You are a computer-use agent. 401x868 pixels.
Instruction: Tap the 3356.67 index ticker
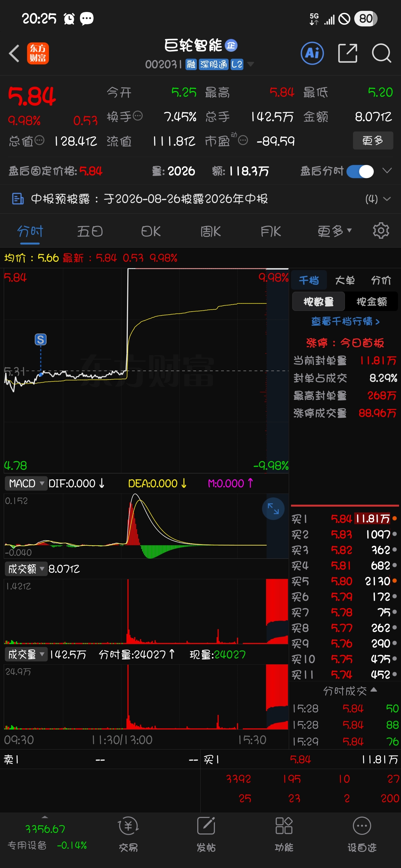click(x=45, y=829)
